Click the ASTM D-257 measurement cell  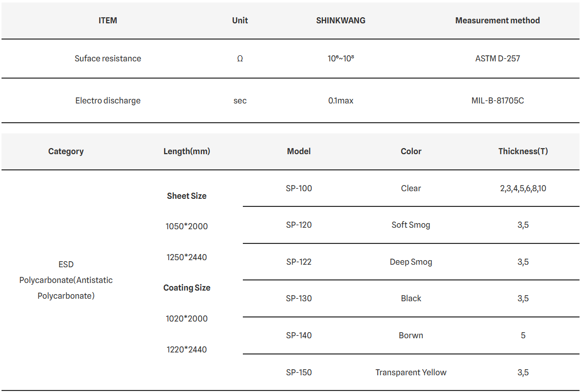(497, 58)
